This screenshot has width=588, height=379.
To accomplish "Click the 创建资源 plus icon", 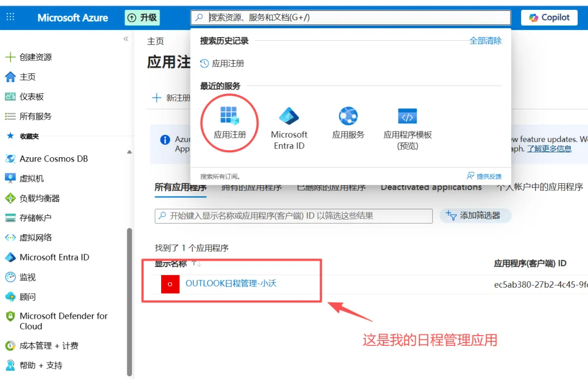I will [10, 57].
